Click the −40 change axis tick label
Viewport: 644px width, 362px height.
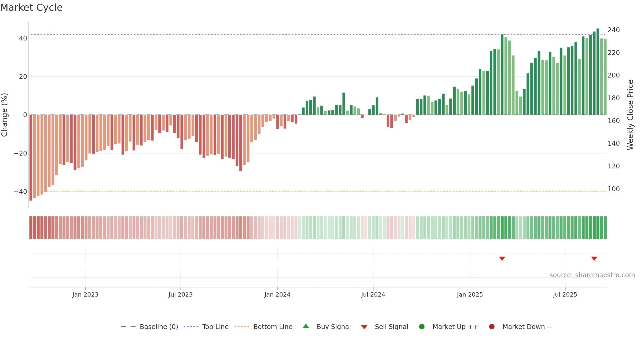21,192
